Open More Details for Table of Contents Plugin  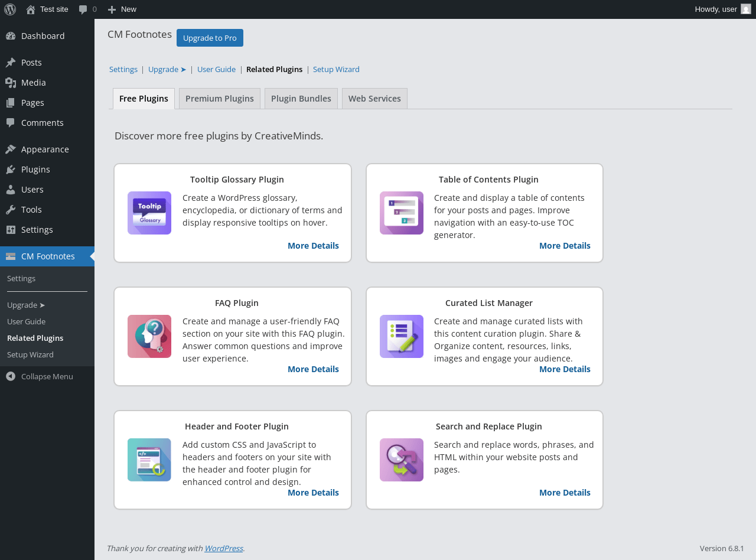click(565, 246)
